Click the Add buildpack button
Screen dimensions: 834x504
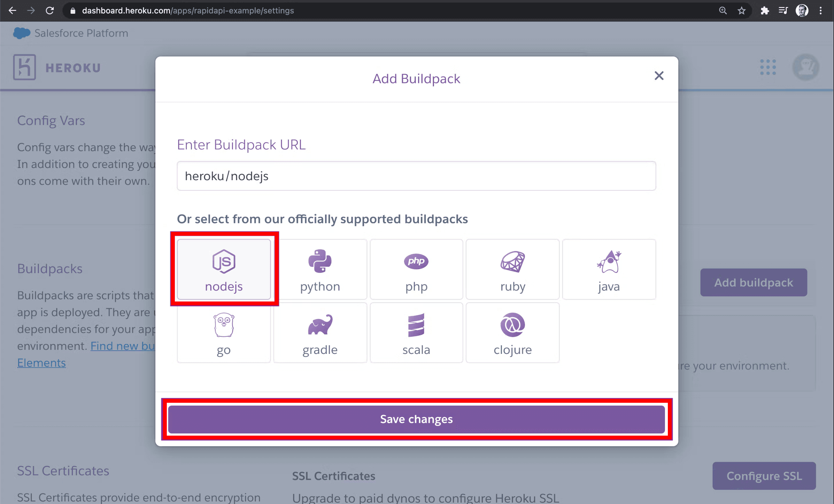pos(753,282)
